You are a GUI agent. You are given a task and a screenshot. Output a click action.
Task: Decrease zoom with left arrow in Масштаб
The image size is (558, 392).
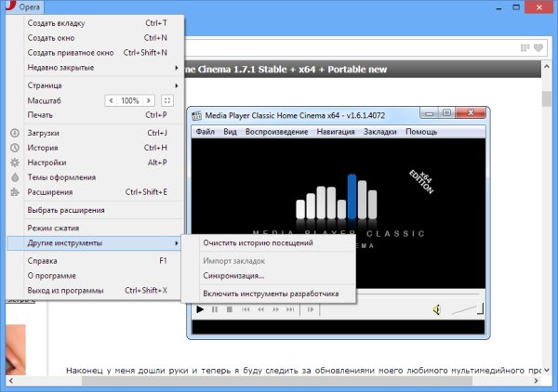coord(111,100)
